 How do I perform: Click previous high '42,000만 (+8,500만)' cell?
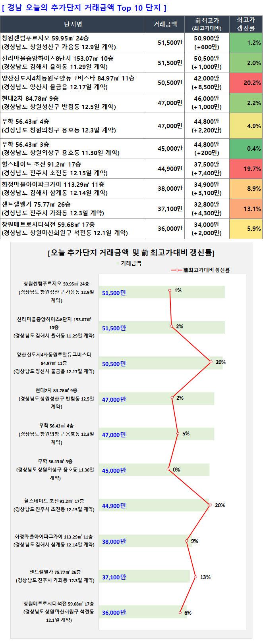pos(207,82)
